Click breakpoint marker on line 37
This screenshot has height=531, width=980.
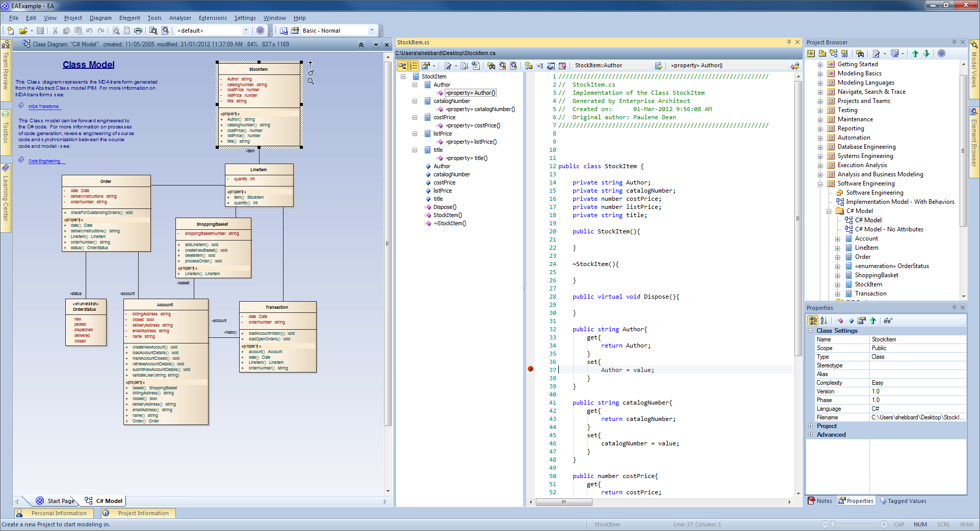click(530, 369)
